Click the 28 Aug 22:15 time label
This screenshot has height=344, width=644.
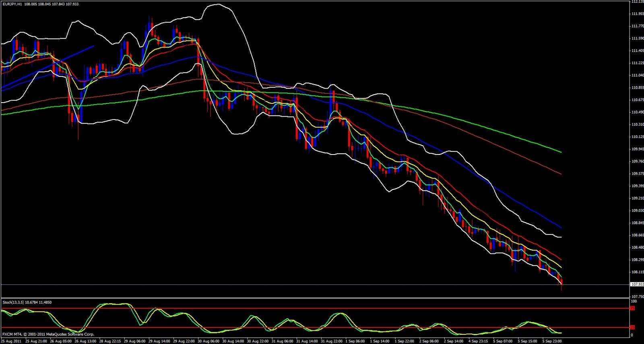[x=110, y=341]
